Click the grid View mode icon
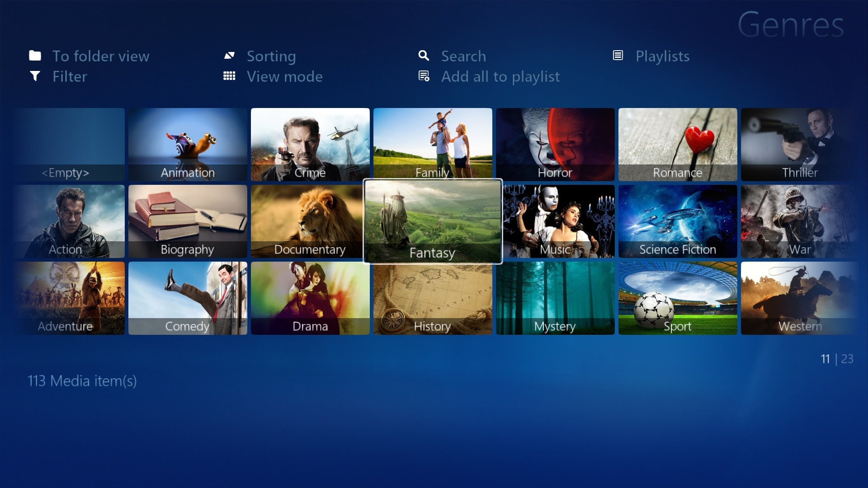Screen dimensions: 868x488 (x=229, y=76)
